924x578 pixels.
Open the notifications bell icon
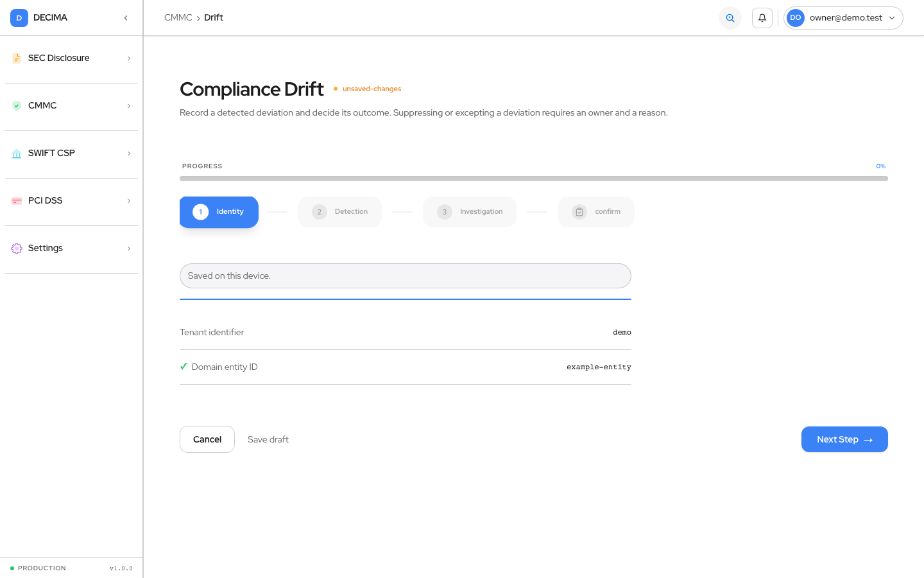pyautogui.click(x=762, y=18)
